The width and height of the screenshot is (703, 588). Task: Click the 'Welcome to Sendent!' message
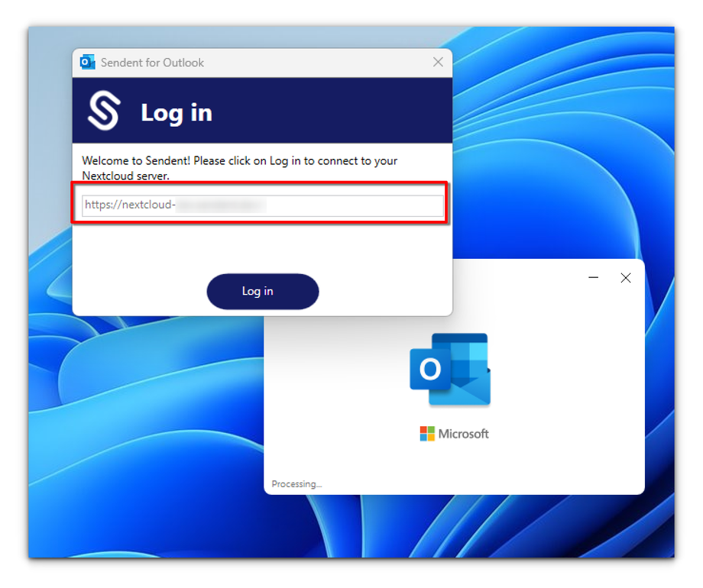point(239,168)
